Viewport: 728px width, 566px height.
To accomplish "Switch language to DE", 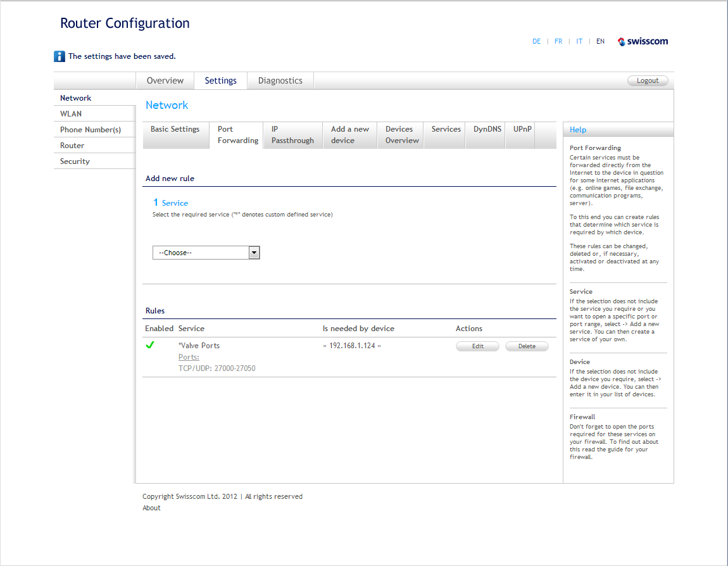I will [x=537, y=42].
